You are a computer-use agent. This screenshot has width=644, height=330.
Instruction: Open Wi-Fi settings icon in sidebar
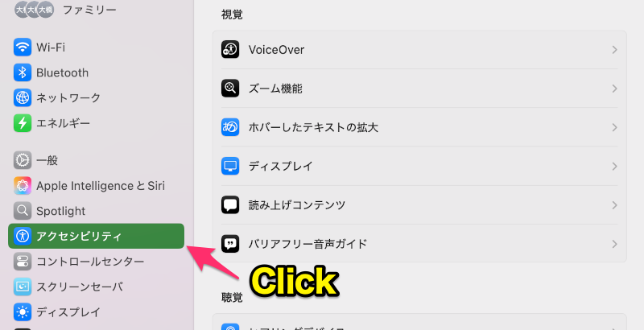pos(23,47)
